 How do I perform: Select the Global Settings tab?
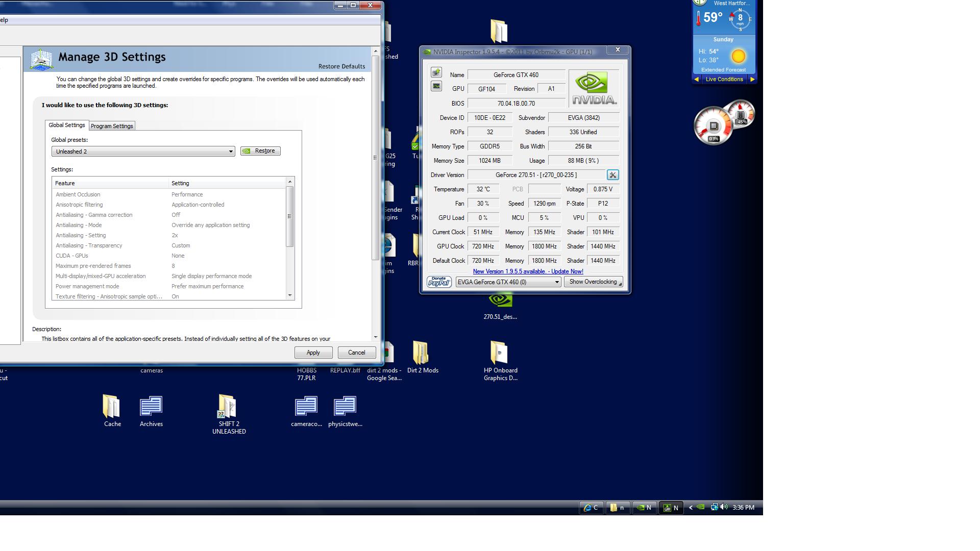tap(67, 125)
